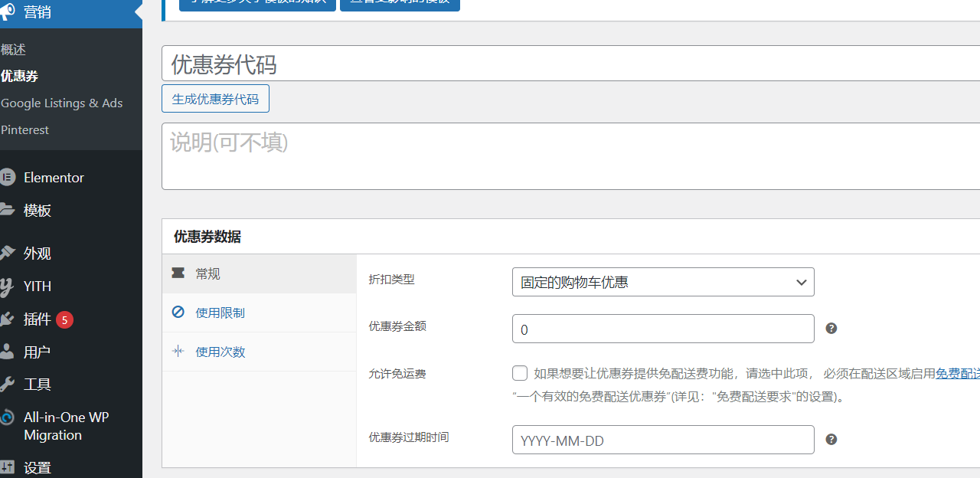Click help tooltip icon beside 优惠券金额
This screenshot has height=478, width=980.
pos(831,329)
